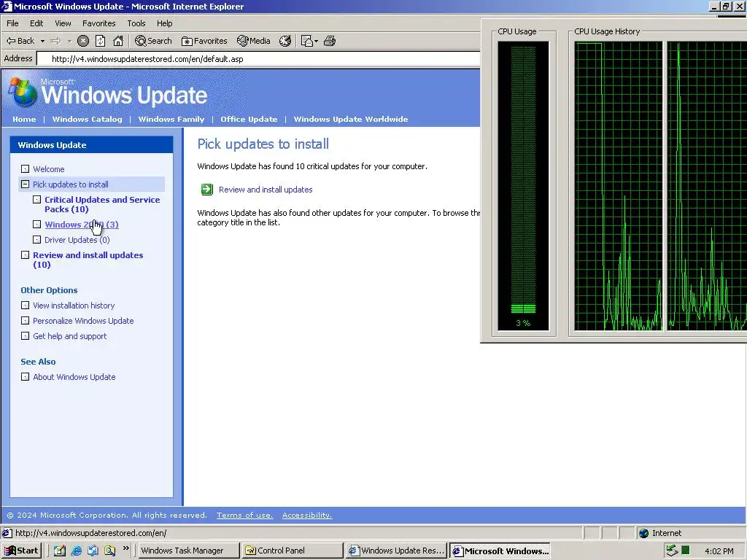Open Personalize Windows Update
This screenshot has width=747, height=560.
tap(83, 321)
